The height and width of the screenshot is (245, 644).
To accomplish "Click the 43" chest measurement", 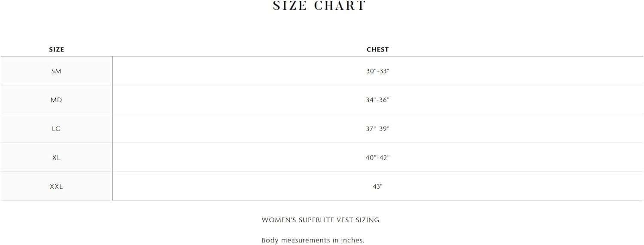I will [x=377, y=187].
